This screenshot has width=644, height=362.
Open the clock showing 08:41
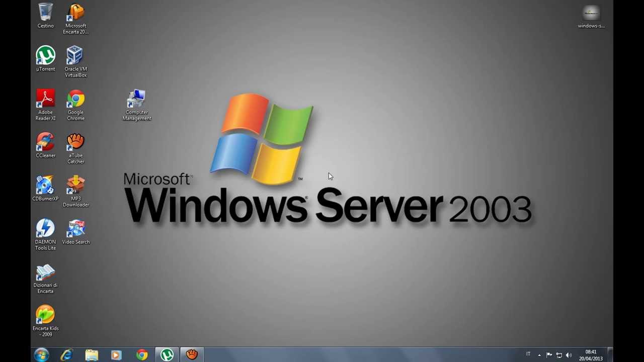(x=591, y=355)
